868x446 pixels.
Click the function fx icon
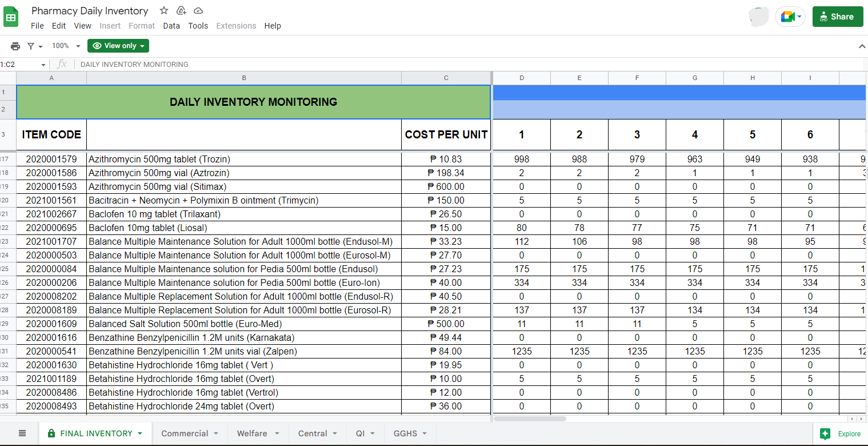click(x=62, y=64)
